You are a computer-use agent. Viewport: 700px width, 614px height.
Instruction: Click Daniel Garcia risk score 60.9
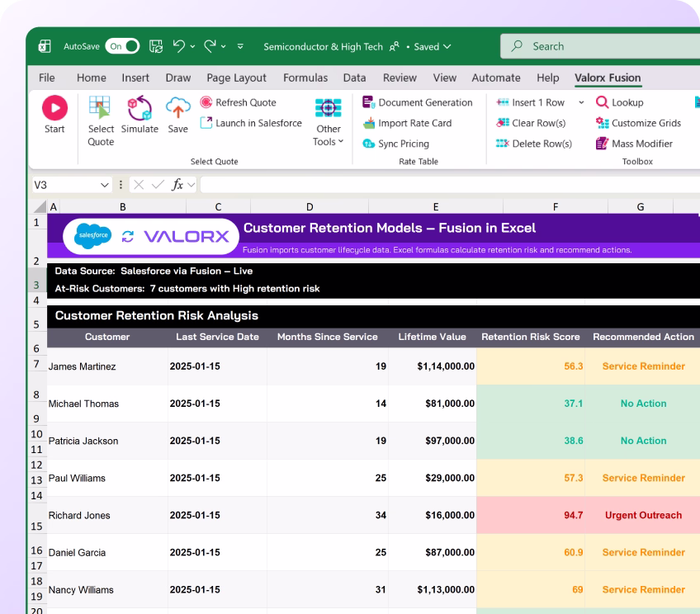tap(530, 552)
